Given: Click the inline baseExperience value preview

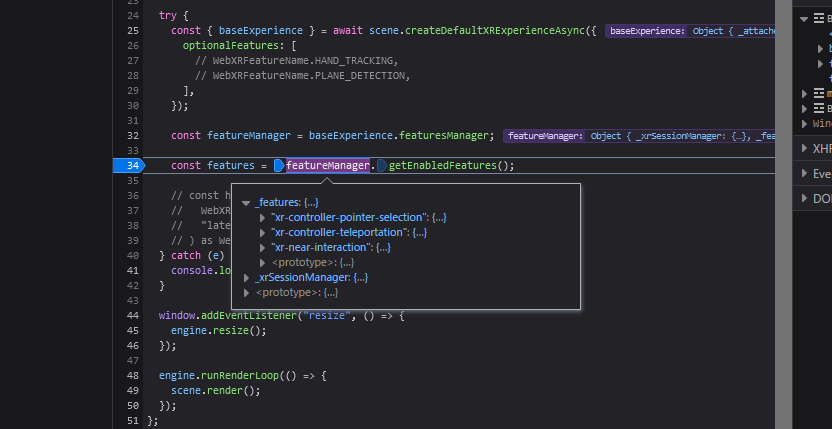Looking at the screenshot, I should [x=690, y=31].
